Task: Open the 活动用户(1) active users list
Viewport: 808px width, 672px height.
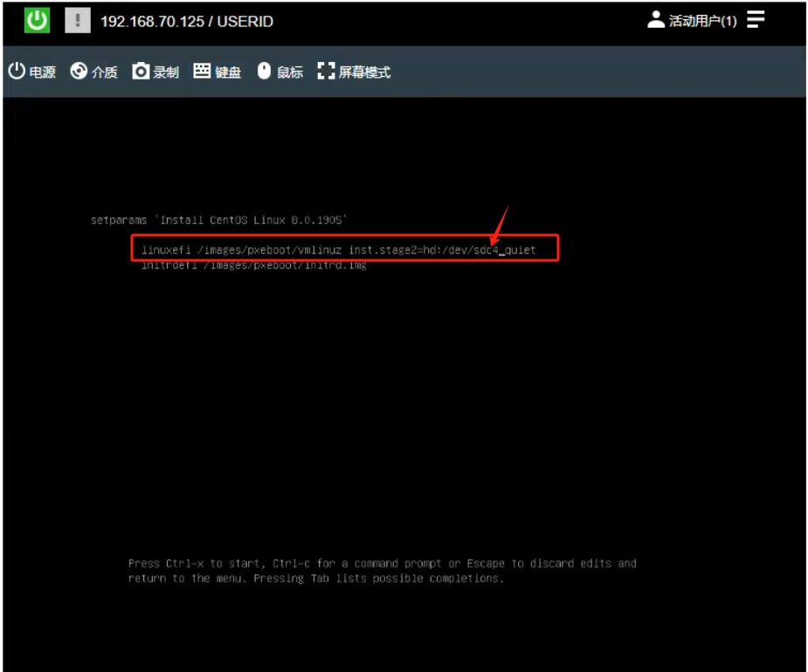Action: [x=692, y=20]
